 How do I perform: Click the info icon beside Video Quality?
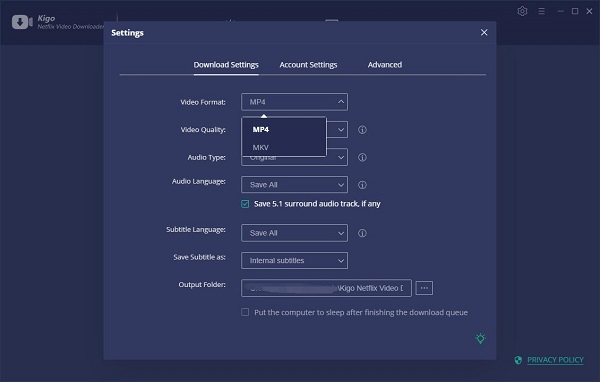[x=362, y=130]
